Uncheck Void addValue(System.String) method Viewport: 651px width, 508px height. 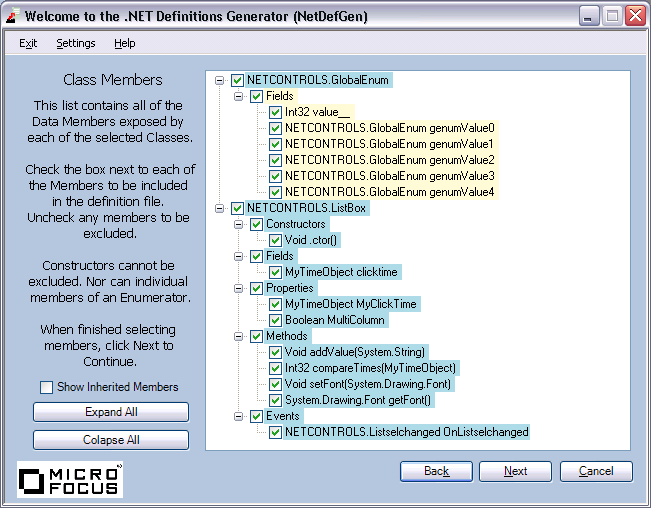275,352
